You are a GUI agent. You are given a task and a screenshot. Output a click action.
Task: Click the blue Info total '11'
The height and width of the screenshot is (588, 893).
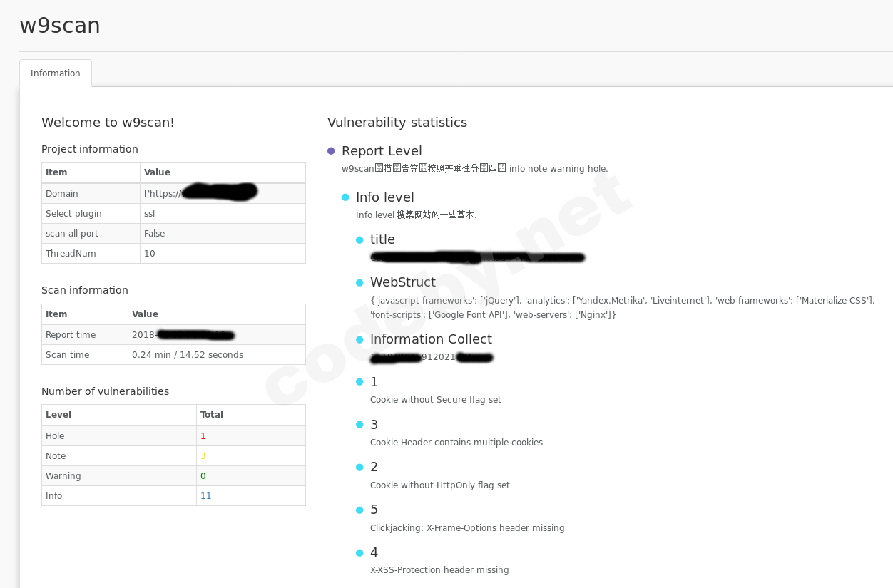[206, 496]
